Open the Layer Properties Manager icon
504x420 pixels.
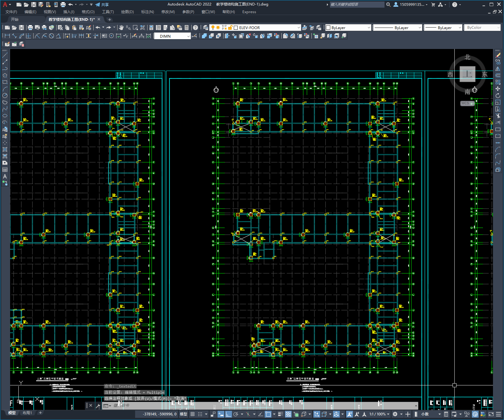pos(205,28)
